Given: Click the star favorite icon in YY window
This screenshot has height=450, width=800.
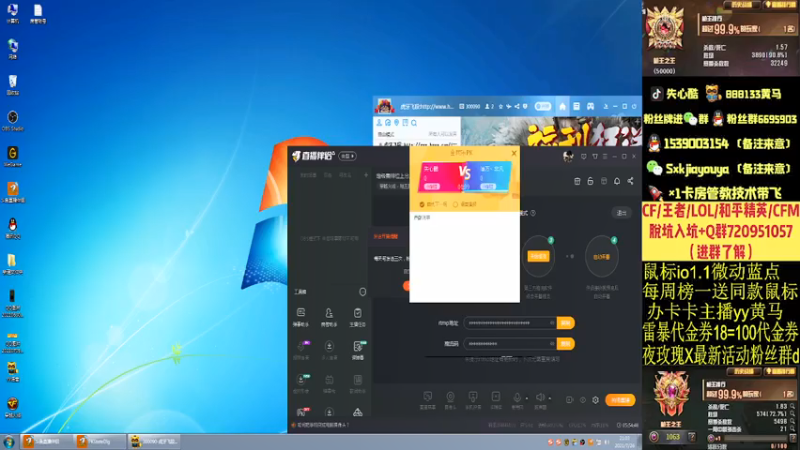Looking at the screenshot, I should pyautogui.click(x=501, y=107).
